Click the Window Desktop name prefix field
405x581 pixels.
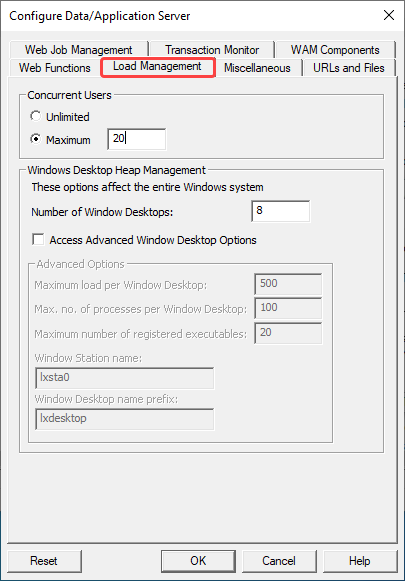pos(125,419)
